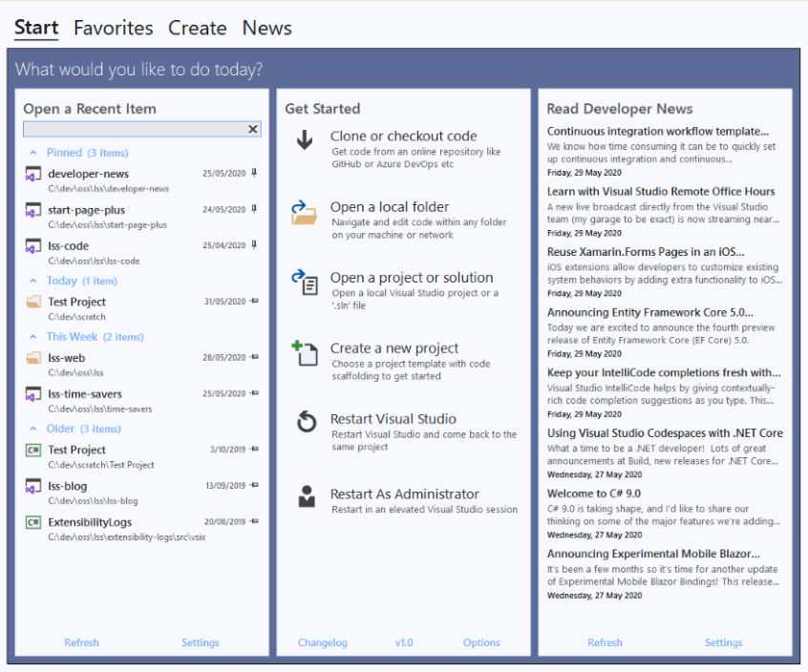Open the Welcome to C# 9.0 article

[x=594, y=493]
